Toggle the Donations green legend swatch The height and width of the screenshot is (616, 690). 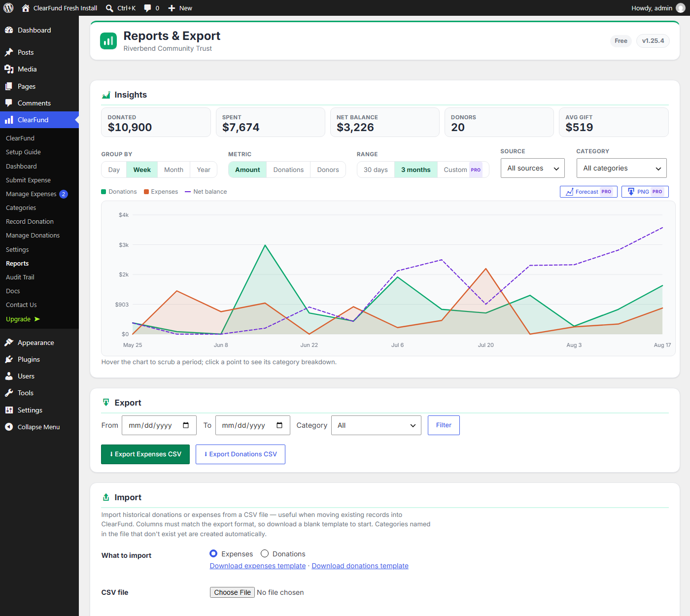point(103,192)
